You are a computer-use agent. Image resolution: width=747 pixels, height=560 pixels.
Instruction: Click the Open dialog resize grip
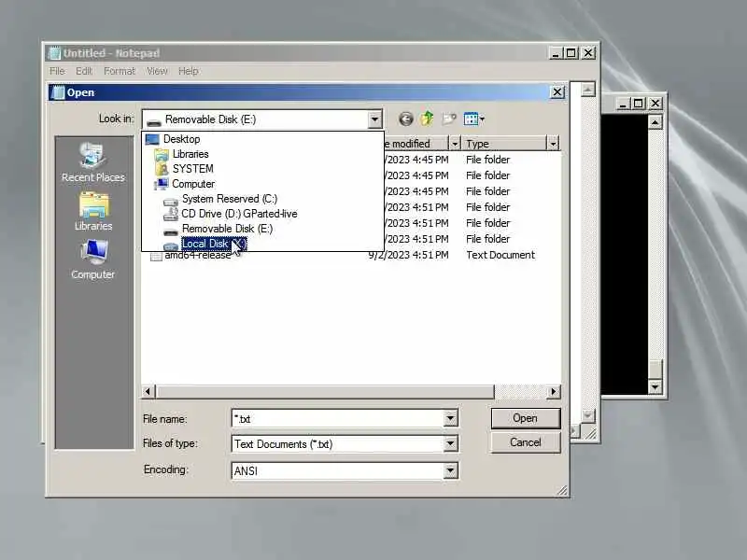[563, 491]
